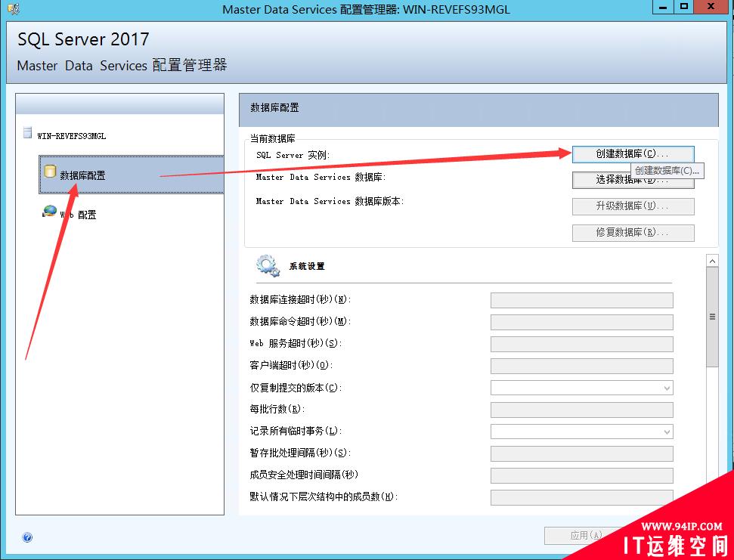Image resolution: width=734 pixels, height=560 pixels.
Task: Click the 每批行数 input field
Action: 582,410
